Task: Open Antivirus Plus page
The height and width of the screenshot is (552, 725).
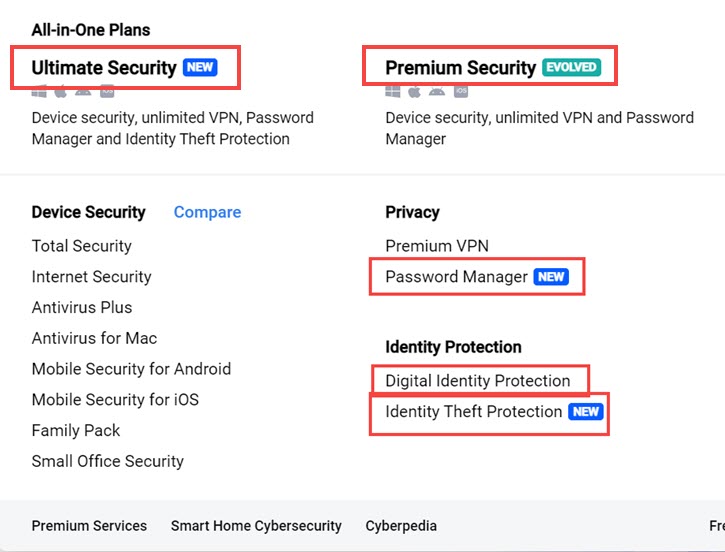Action: click(x=82, y=308)
